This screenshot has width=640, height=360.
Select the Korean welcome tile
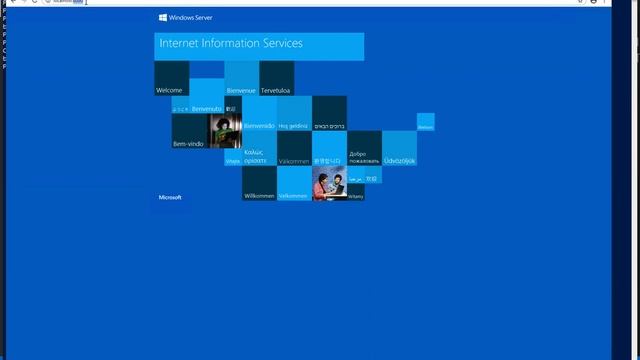329,148
